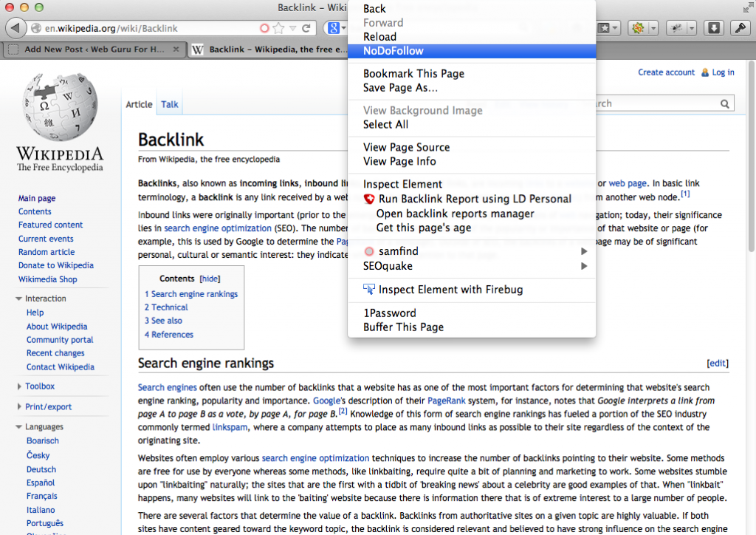Click the Wikipedia globe logo
Screen dimensions: 756x535
(61, 107)
